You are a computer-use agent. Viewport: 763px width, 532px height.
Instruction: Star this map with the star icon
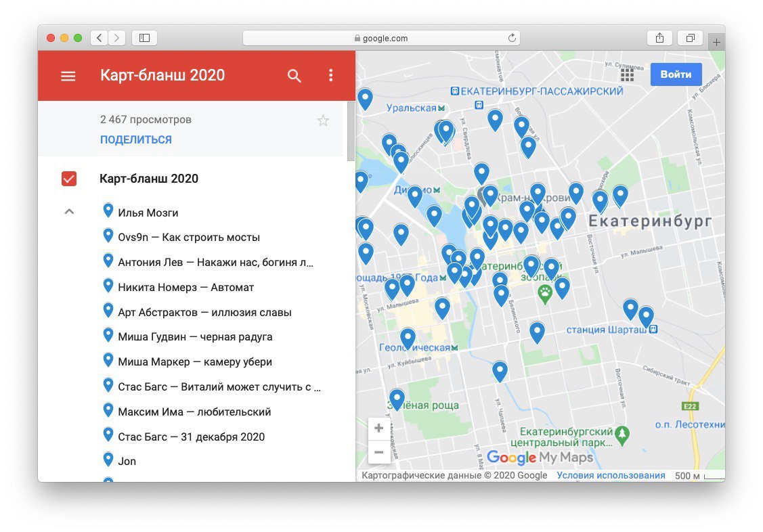point(323,120)
